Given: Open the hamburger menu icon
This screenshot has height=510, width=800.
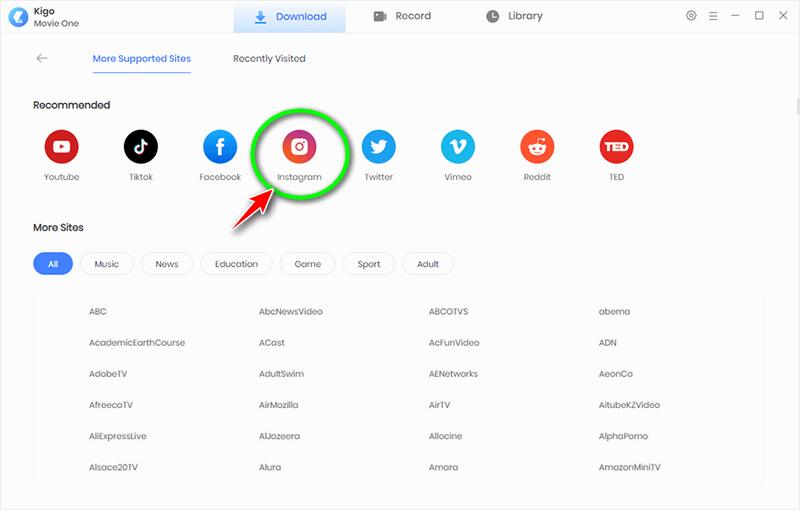Looking at the screenshot, I should click(x=713, y=16).
